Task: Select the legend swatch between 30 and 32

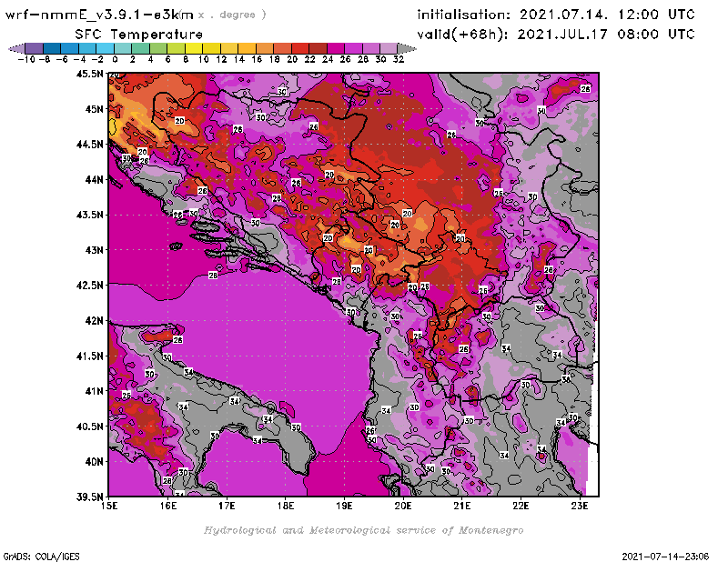Action: [389, 48]
